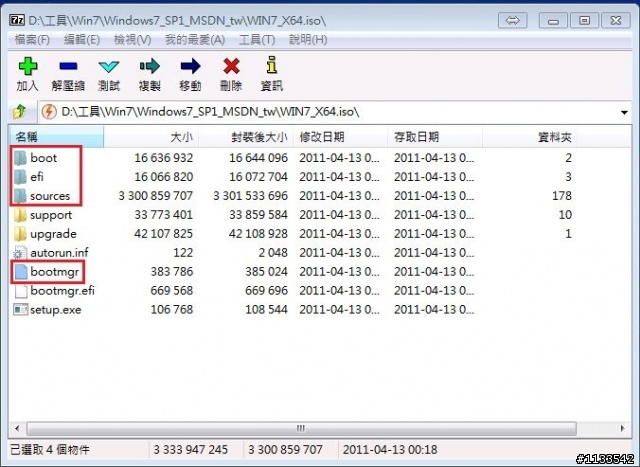
Task: Click status bar text 已選取 4 個物件
Action: click(x=50, y=450)
